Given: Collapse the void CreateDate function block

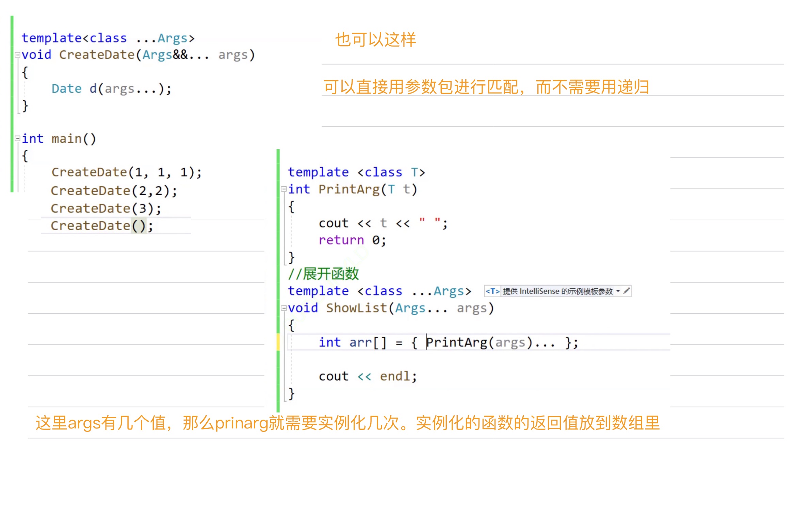Looking at the screenshot, I should click(x=17, y=54).
